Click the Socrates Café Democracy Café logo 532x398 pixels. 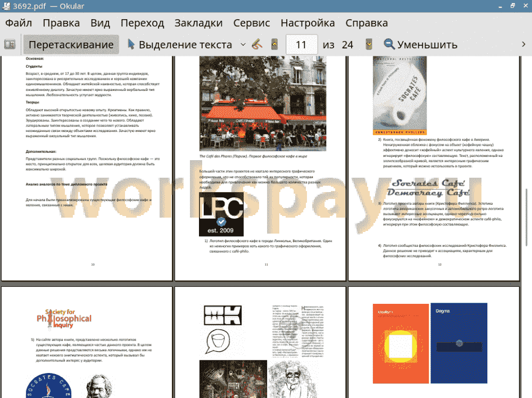[x=428, y=188]
